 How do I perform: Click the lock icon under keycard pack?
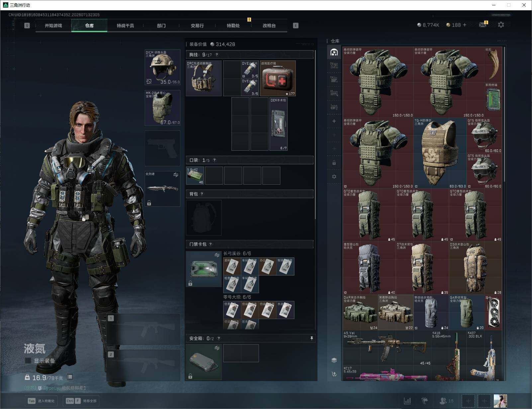[x=190, y=283]
